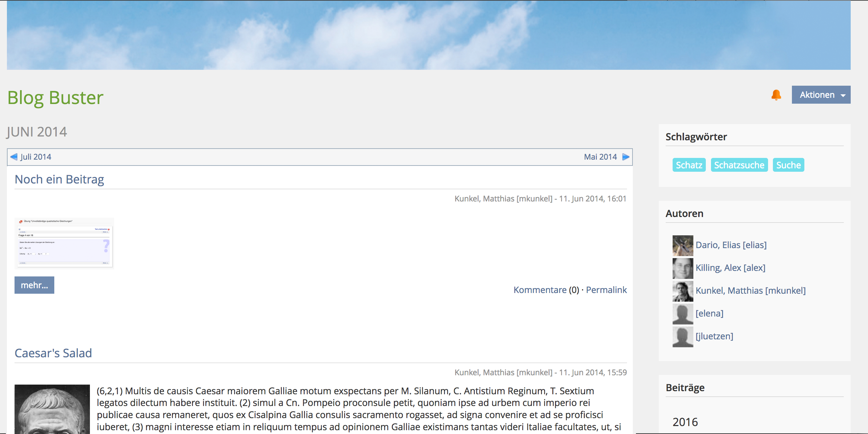Click Killing, Alex avatar picture

pyautogui.click(x=682, y=268)
